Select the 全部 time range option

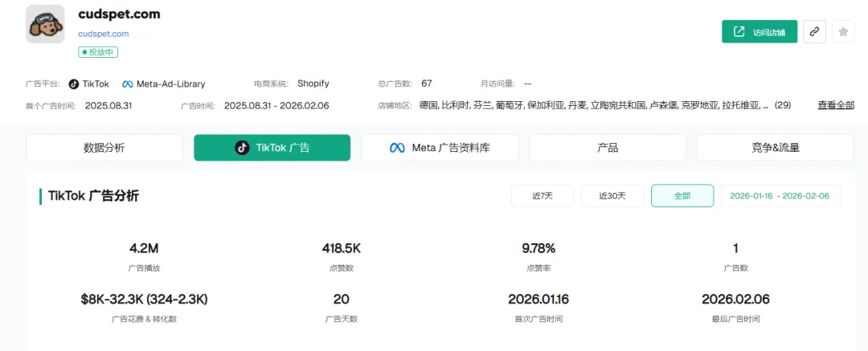pos(682,196)
